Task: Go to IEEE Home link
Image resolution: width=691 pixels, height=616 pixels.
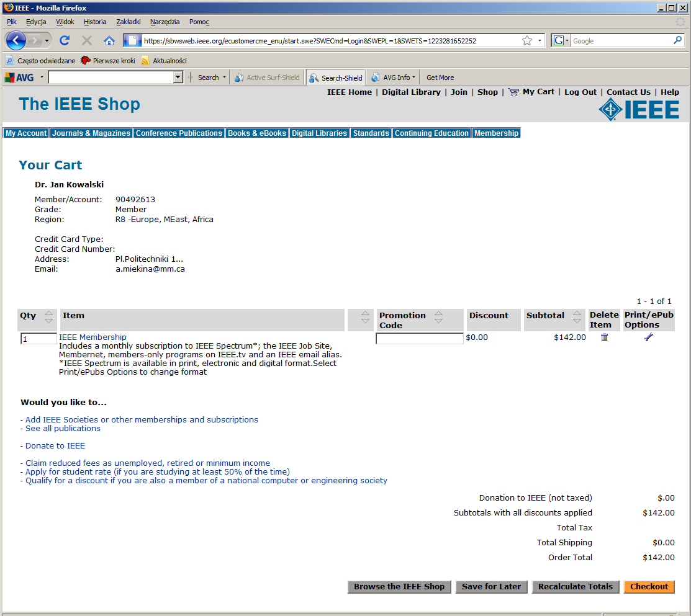Action: (x=349, y=92)
